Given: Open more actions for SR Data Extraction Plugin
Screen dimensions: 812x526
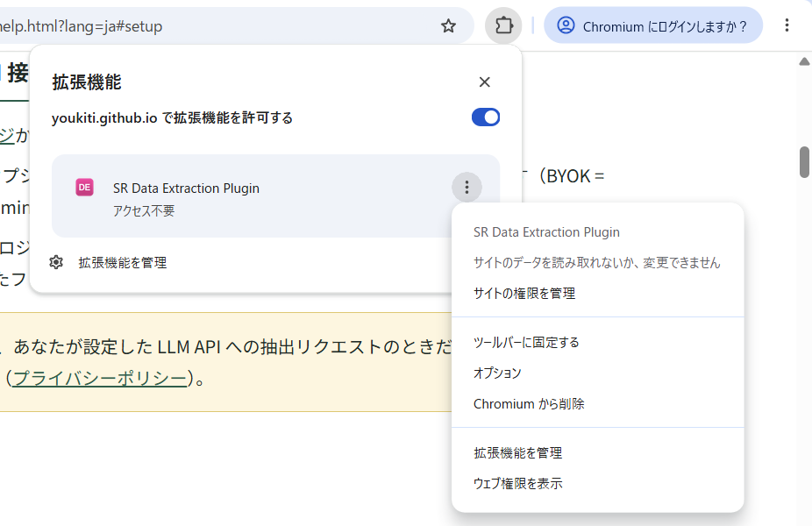Looking at the screenshot, I should click(467, 187).
